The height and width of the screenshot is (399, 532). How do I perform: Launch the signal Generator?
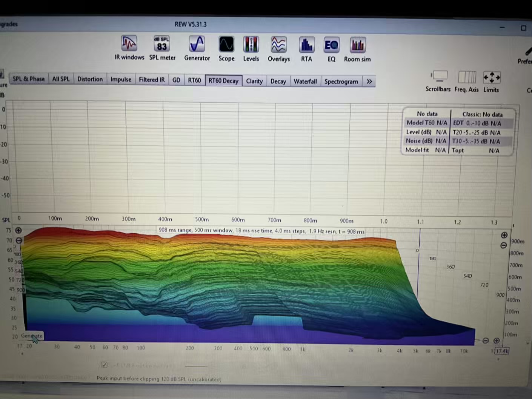pos(197,45)
